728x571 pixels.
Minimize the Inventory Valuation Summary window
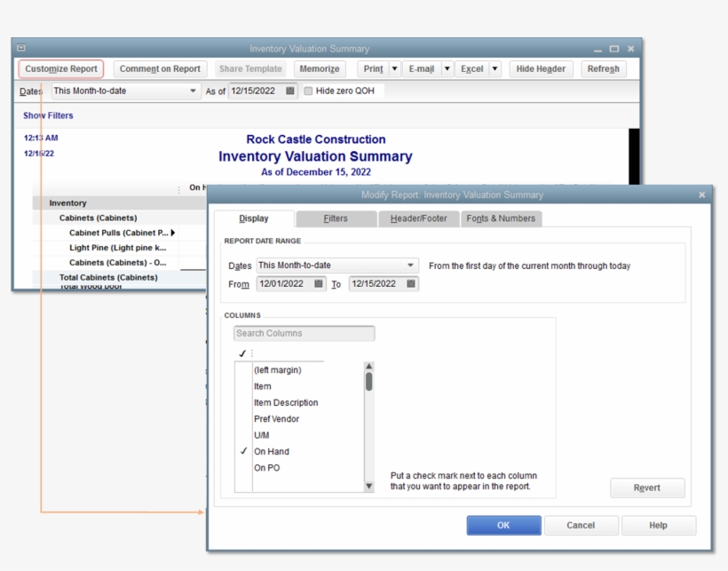point(597,49)
